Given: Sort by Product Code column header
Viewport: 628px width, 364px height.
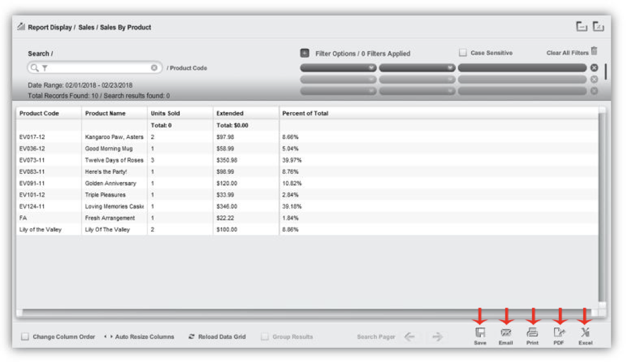Looking at the screenshot, I should click(40, 113).
